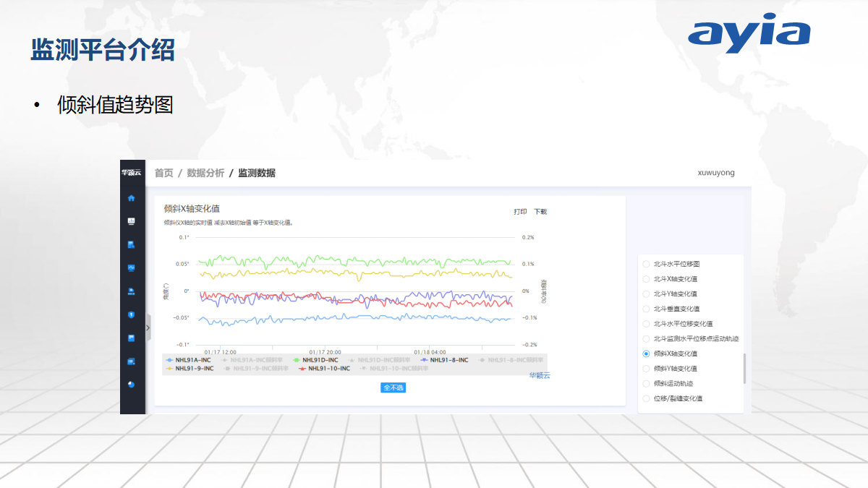This screenshot has width=868, height=488.
Task: Open the shield icon in the sidebar
Action: point(132,314)
